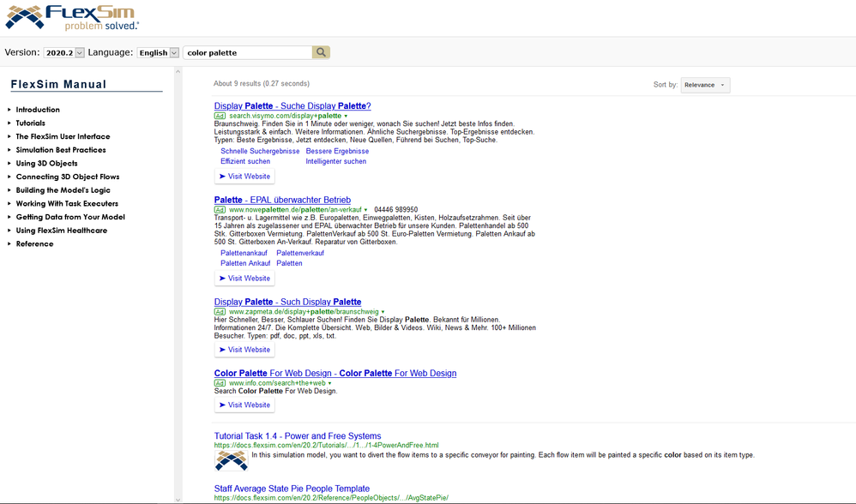Image resolution: width=856 pixels, height=504 pixels.
Task: Open the Version 2020.2 dropdown
Action: pos(63,53)
